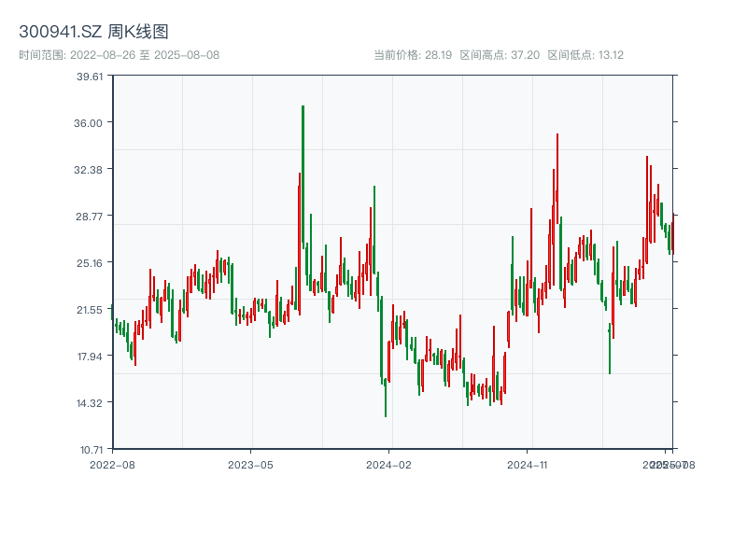Click the tallest green candlestick at the 37.20 peak

click(x=303, y=176)
